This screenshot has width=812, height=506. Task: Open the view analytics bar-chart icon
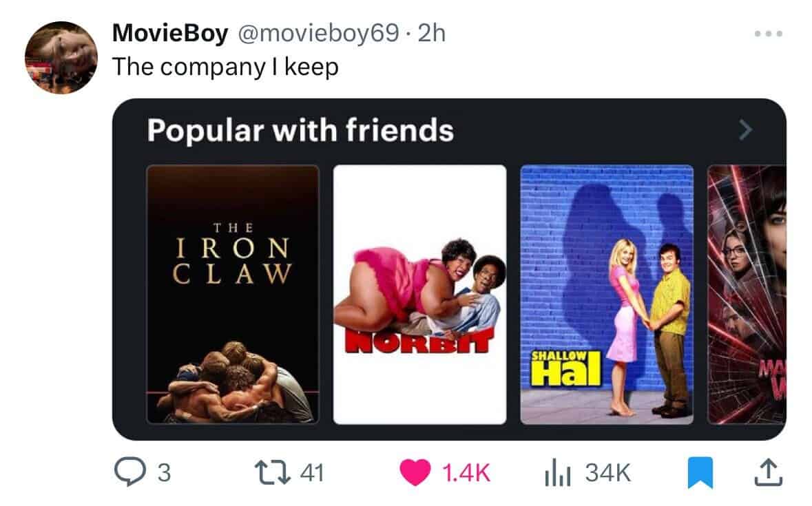pos(557,472)
